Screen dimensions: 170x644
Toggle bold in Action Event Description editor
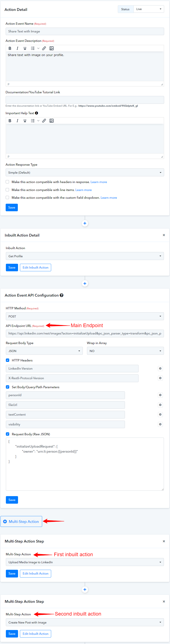pyautogui.click(x=10, y=48)
